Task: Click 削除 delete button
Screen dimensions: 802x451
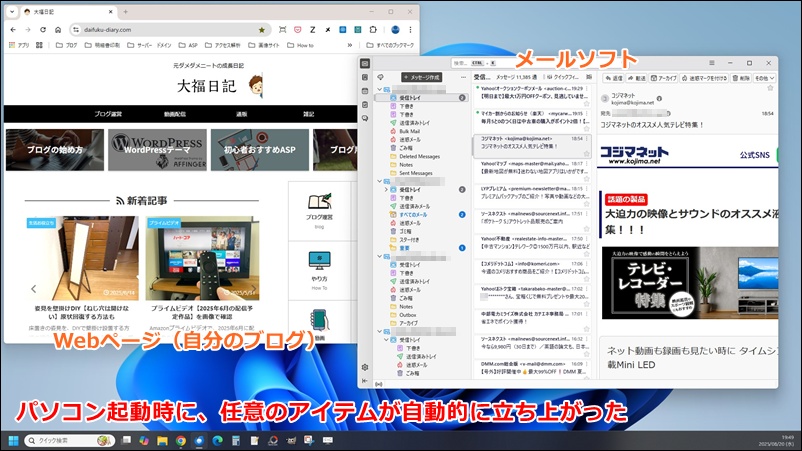Action: tap(741, 78)
